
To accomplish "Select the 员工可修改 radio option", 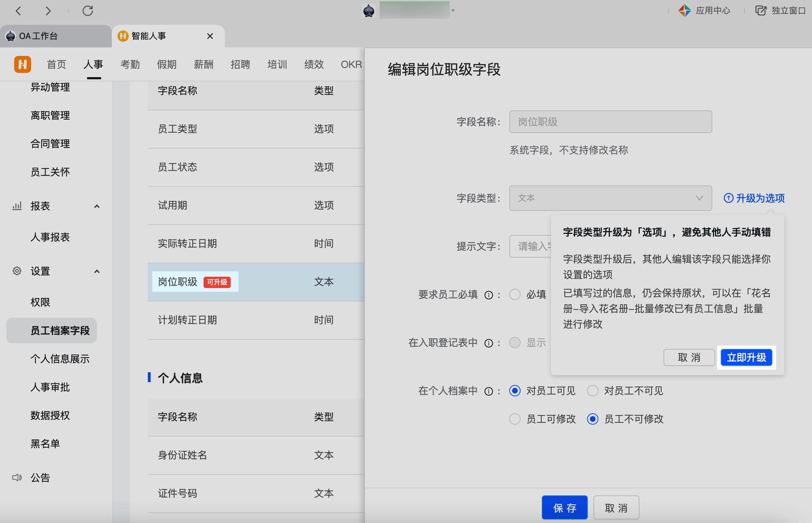I will (x=515, y=419).
